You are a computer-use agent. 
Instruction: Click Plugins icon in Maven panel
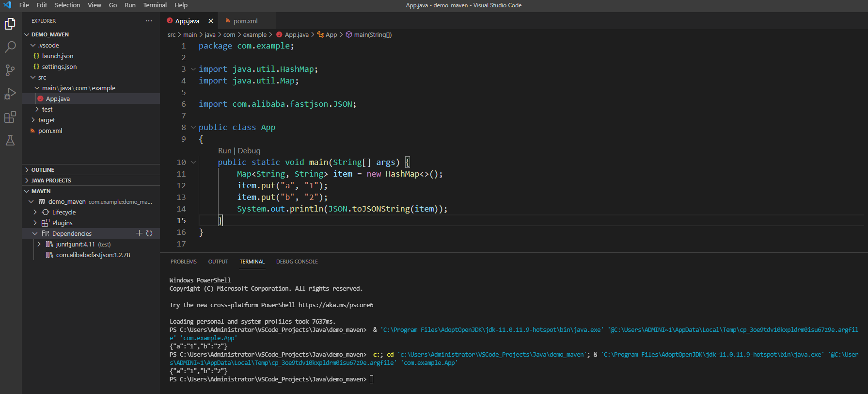click(x=46, y=223)
